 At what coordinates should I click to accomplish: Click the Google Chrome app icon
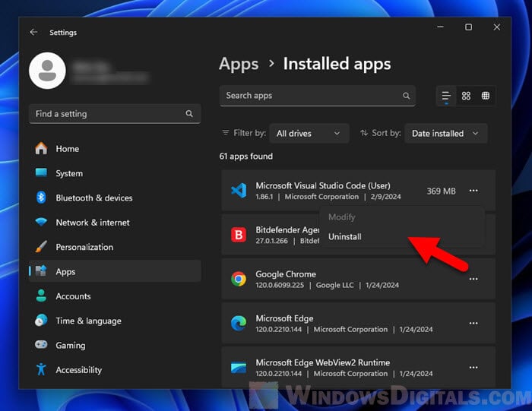[239, 279]
